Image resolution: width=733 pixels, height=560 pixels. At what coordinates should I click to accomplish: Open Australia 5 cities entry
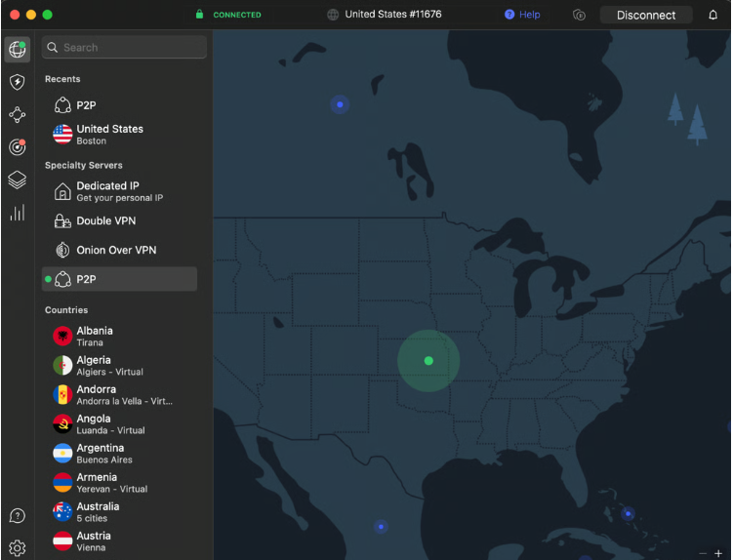[x=119, y=512]
